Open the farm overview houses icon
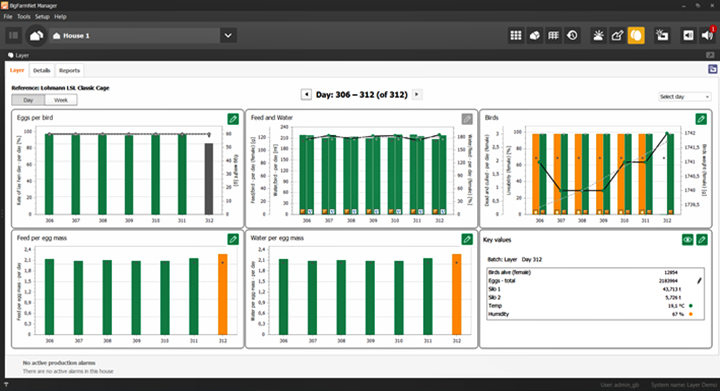Screen dimensions: 720x391 (x=36, y=35)
